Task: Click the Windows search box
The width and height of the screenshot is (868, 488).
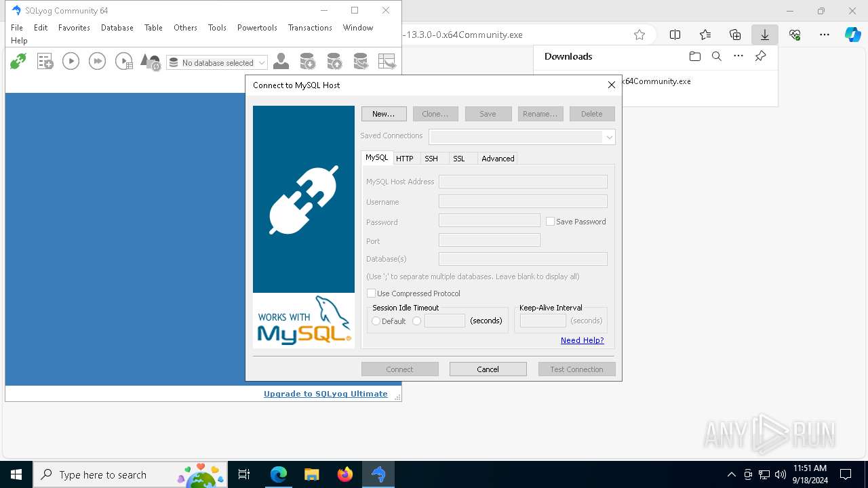Action: coord(130,474)
